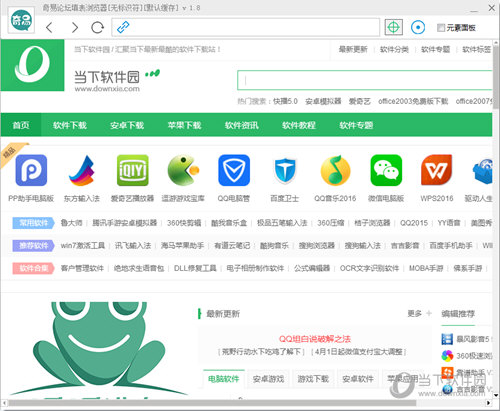This screenshot has width=500, height=411.
Task: Click the link icon in address bar
Action: [x=123, y=27]
